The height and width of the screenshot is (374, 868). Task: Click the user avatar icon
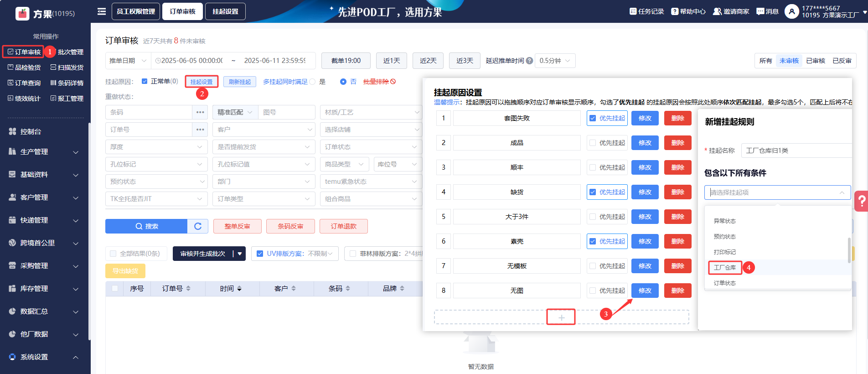[792, 11]
